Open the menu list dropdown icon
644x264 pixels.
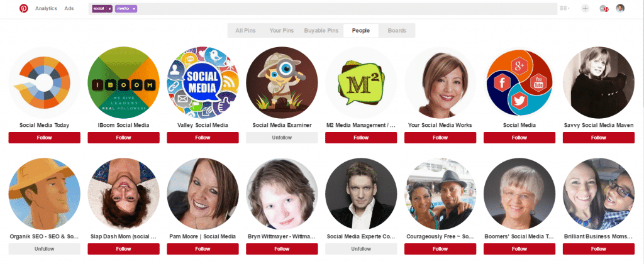pyautogui.click(x=564, y=8)
